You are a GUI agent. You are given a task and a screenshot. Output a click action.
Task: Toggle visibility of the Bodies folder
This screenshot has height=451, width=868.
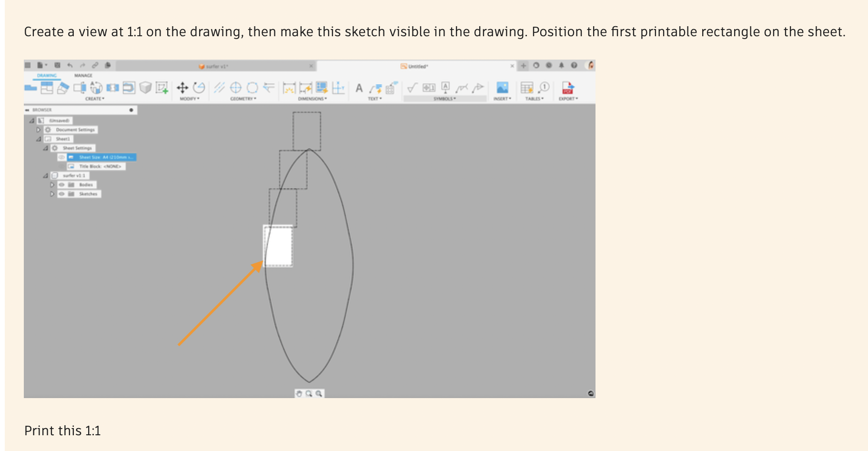click(62, 184)
